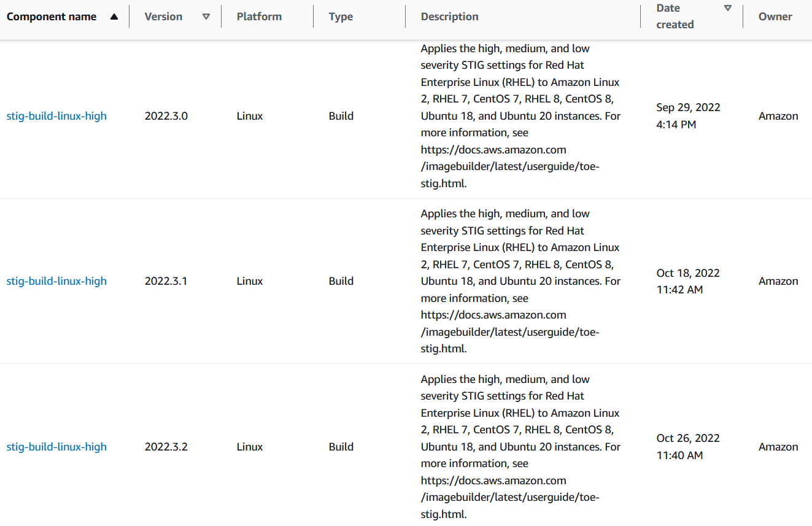Toggle the Component name ascending sort triangle
Screen dimensions: 812x526
114,17
